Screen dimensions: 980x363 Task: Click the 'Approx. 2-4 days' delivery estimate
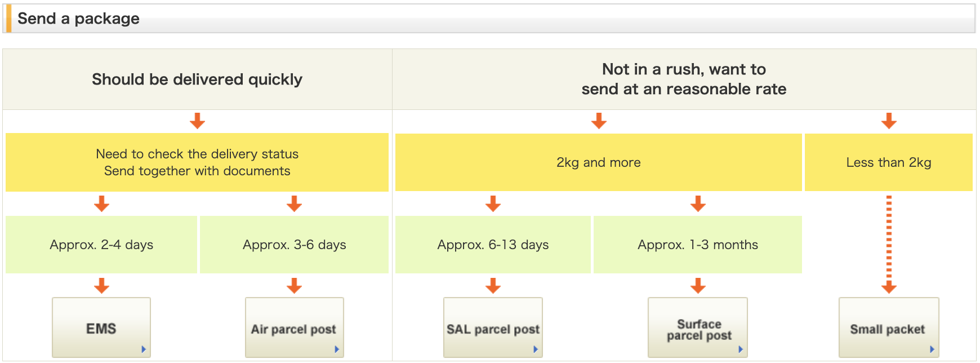(101, 245)
